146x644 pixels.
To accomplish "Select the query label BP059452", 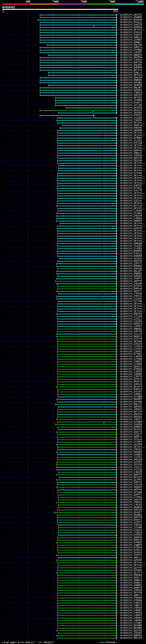I will [x=8, y=7].
